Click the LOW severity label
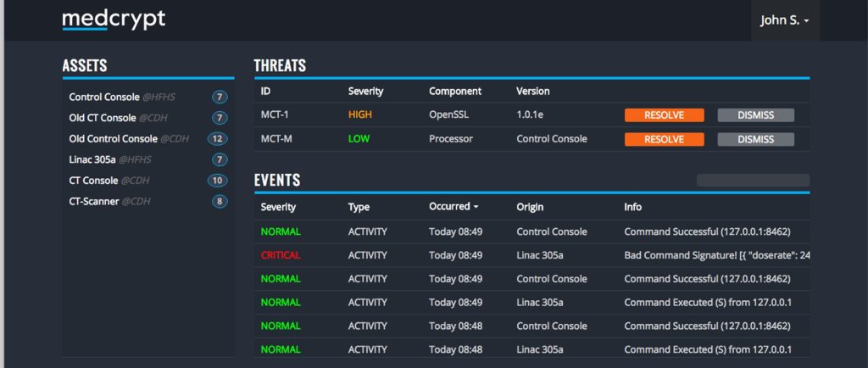Screen dimensions: 868x368 click(x=359, y=139)
